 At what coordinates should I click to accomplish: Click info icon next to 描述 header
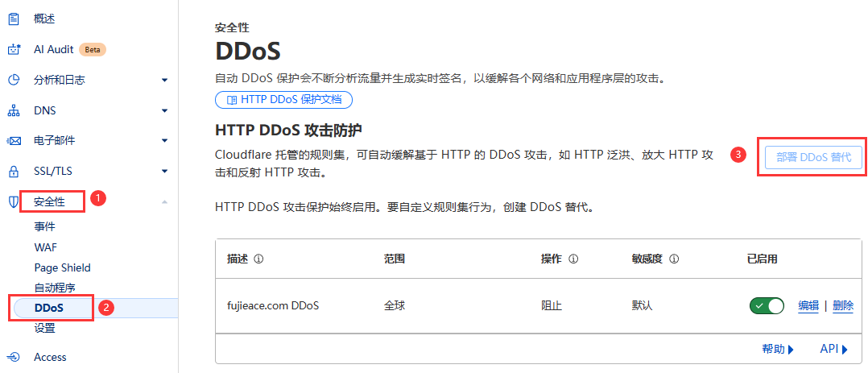click(258, 259)
